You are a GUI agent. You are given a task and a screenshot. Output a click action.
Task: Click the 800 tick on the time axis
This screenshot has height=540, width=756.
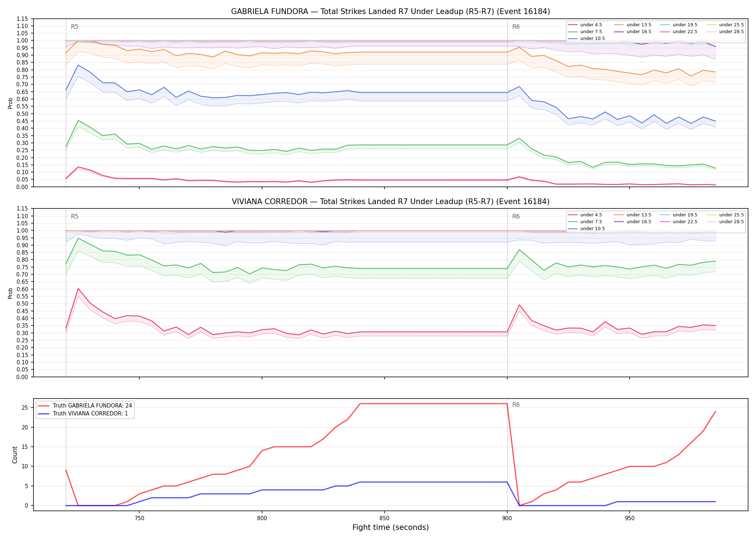[x=262, y=518]
